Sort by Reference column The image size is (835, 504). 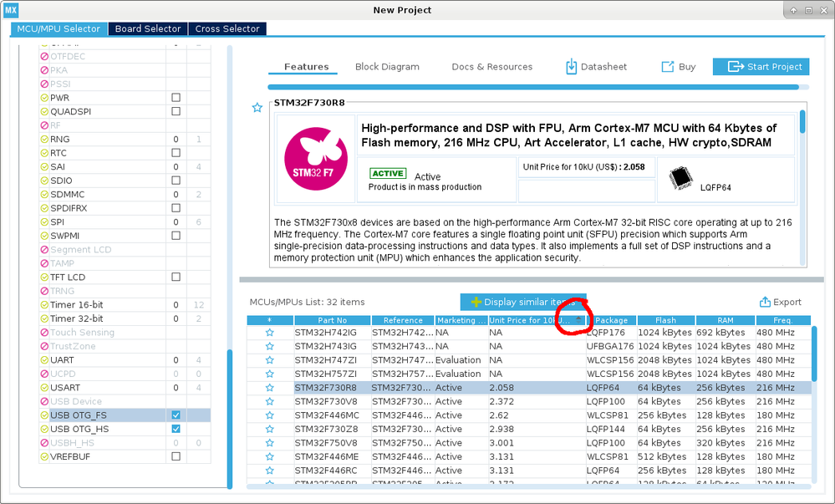[403, 320]
